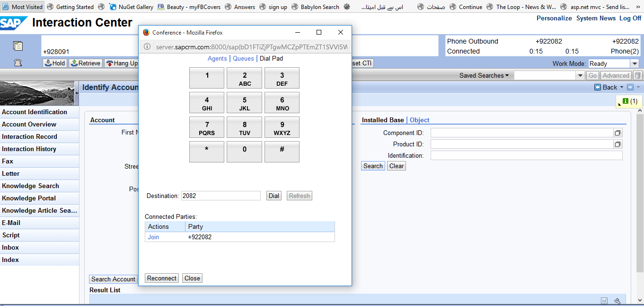Switch to the Queues tab
644x306 pixels.
243,58
